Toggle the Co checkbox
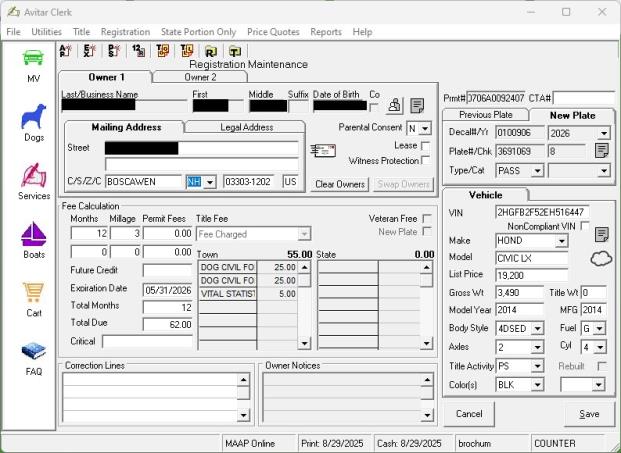 pyautogui.click(x=373, y=107)
